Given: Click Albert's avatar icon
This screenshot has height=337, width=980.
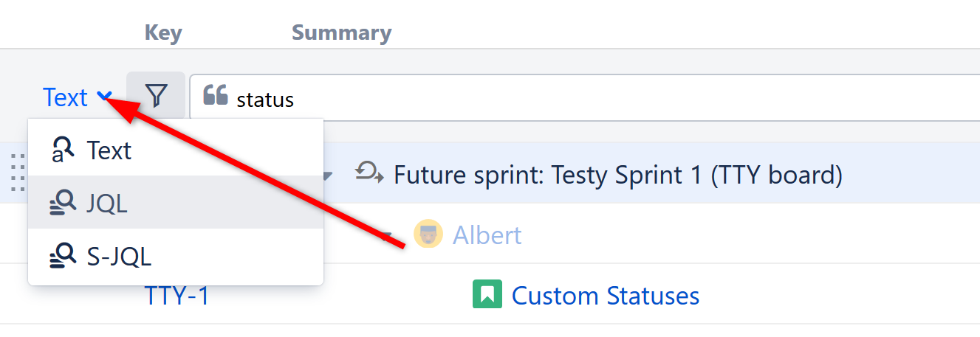Looking at the screenshot, I should [428, 234].
